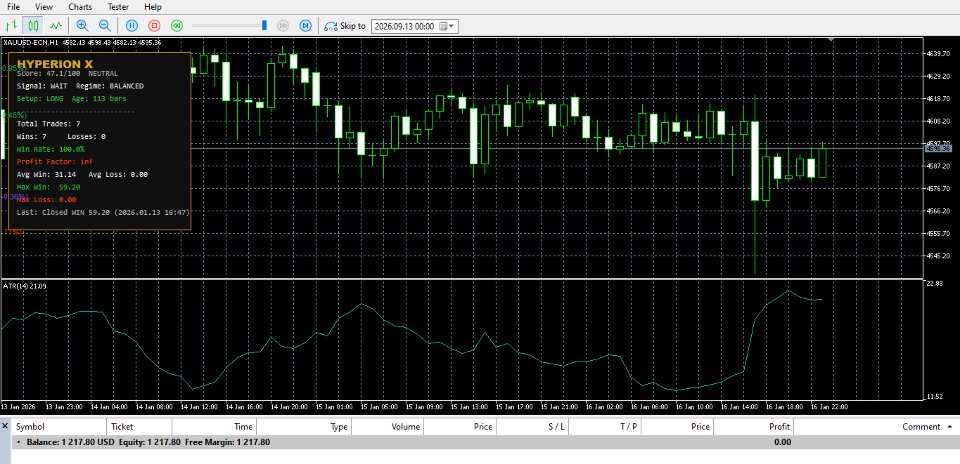Pause the strategy tester playback
The image size is (960, 464).
pyautogui.click(x=132, y=26)
